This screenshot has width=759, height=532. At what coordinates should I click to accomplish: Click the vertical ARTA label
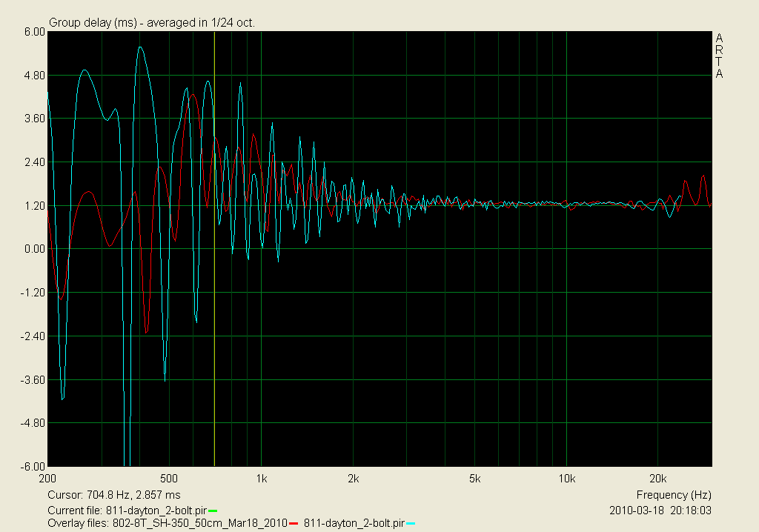[x=719, y=56]
